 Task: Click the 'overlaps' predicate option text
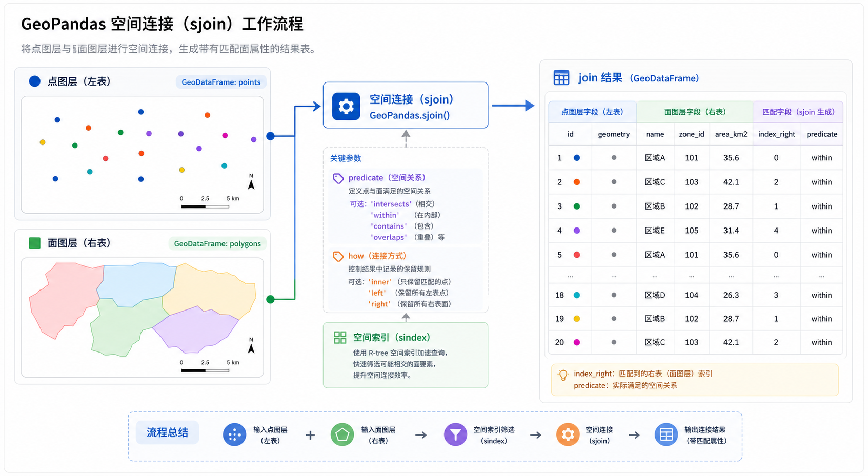point(389,237)
